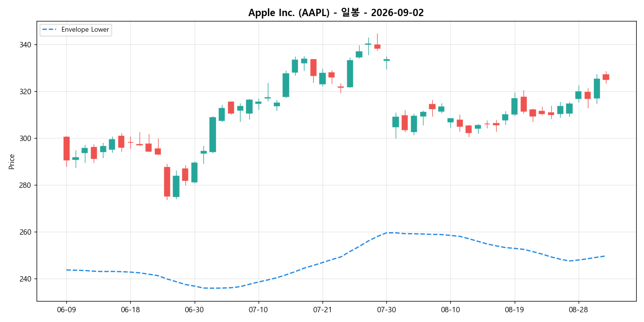Click the x-axis date '06-18'
Screen dimensions: 644x322
pos(130,310)
